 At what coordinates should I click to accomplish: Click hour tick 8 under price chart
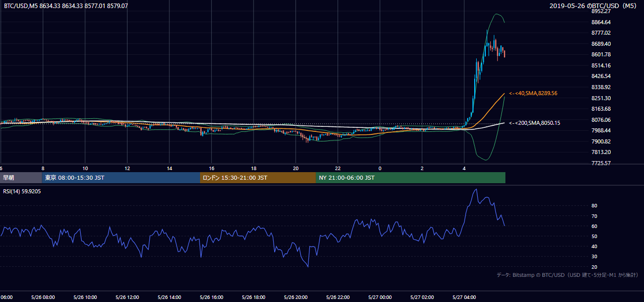tap(43, 169)
